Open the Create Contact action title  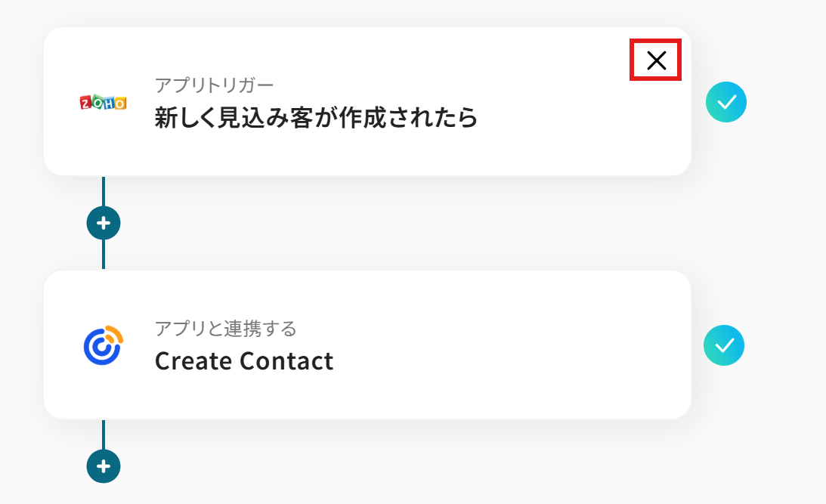pyautogui.click(x=243, y=361)
